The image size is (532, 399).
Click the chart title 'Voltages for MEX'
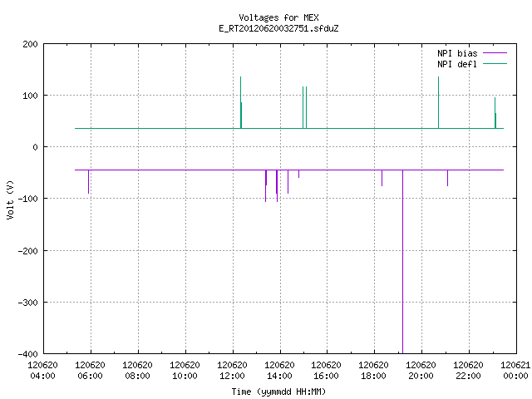278,17
